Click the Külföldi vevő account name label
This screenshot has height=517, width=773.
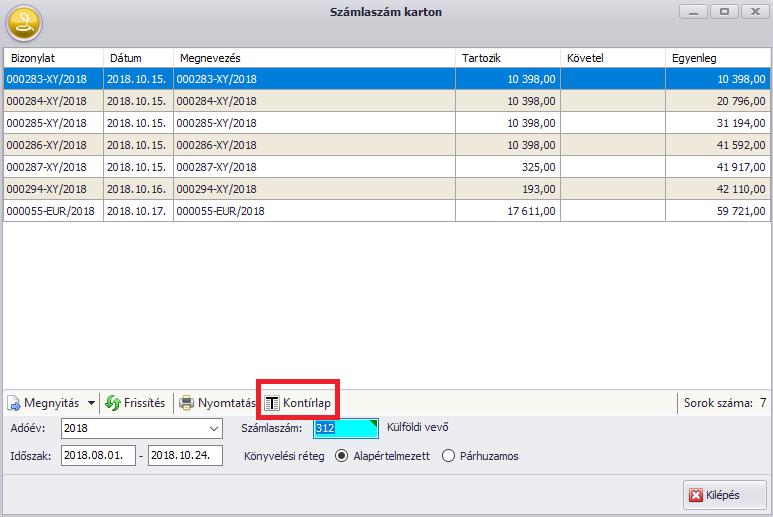(418, 427)
